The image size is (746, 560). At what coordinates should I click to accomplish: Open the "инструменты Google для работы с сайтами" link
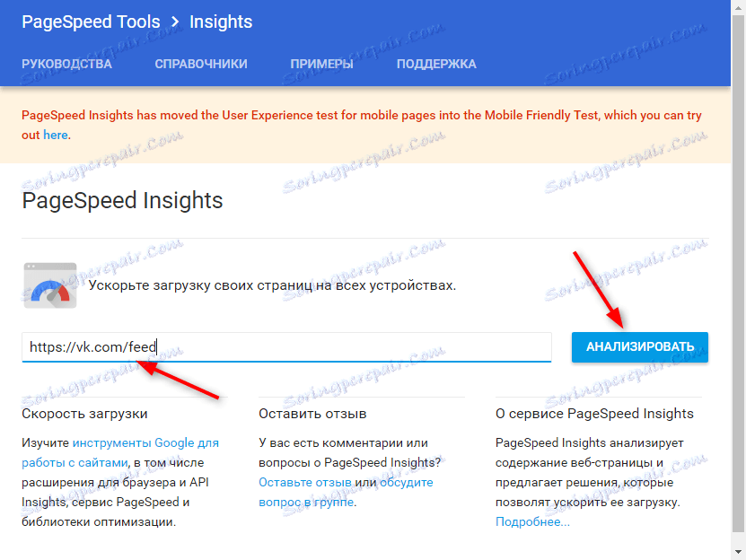pyautogui.click(x=120, y=452)
